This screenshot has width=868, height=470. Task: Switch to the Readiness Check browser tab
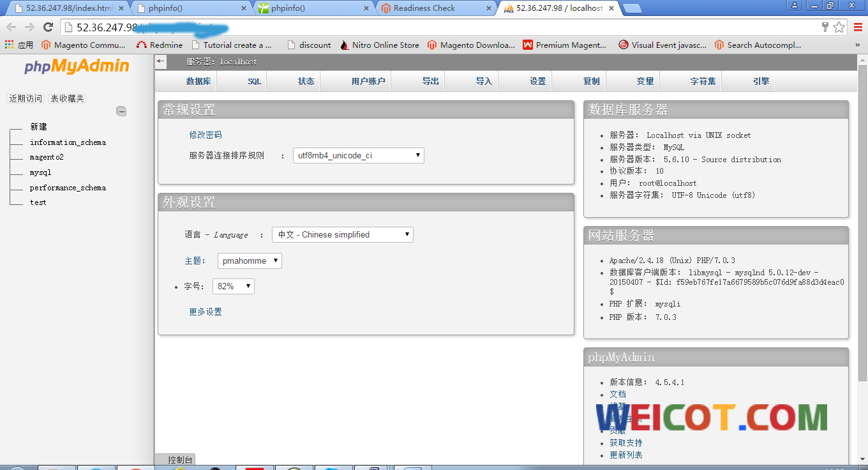pyautogui.click(x=435, y=8)
